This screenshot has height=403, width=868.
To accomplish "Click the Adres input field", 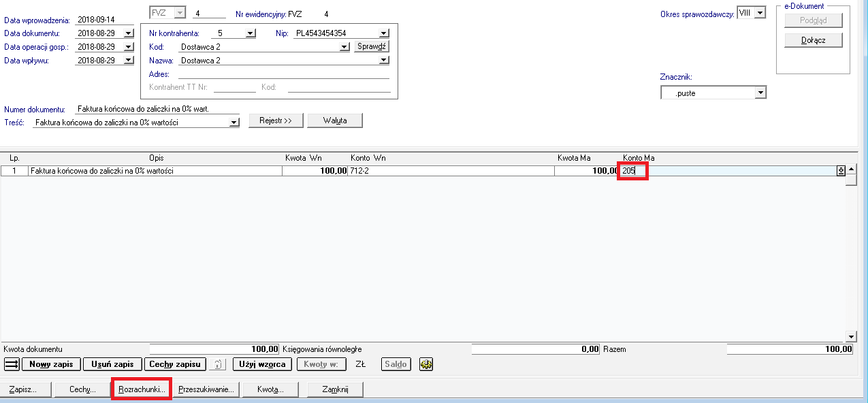I will pos(284,74).
